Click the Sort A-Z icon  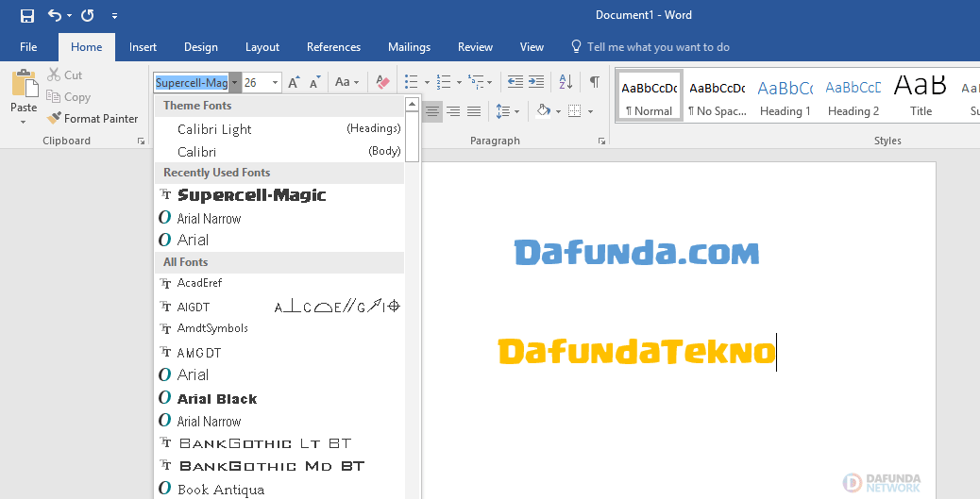click(x=566, y=82)
